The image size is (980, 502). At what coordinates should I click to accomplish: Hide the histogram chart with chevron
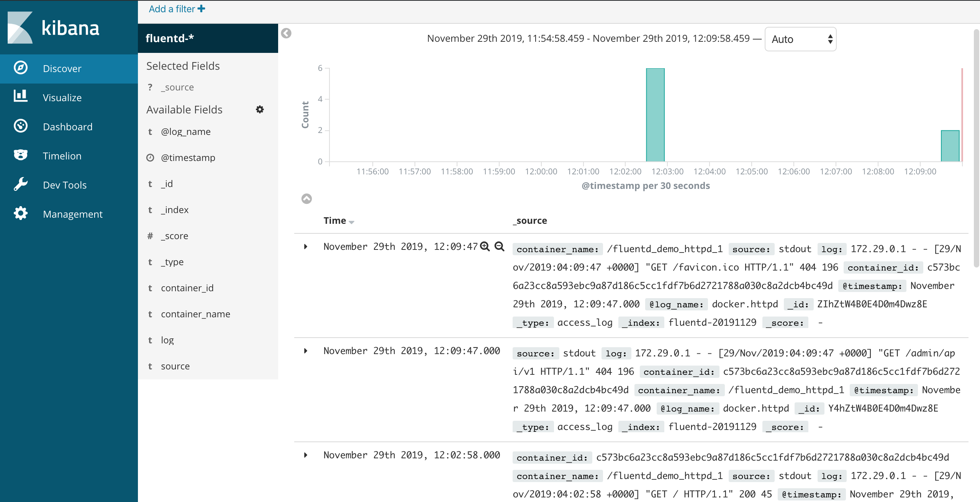[x=306, y=199]
